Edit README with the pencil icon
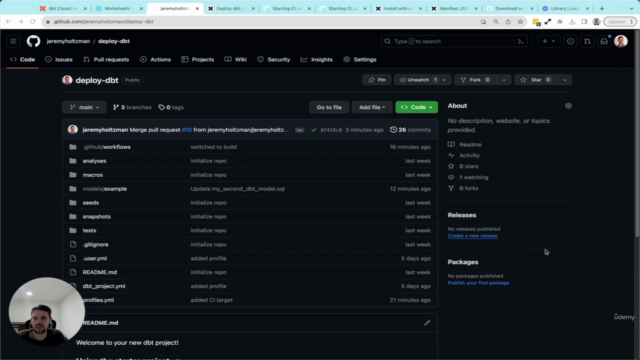The height and width of the screenshot is (360, 640). [x=427, y=323]
